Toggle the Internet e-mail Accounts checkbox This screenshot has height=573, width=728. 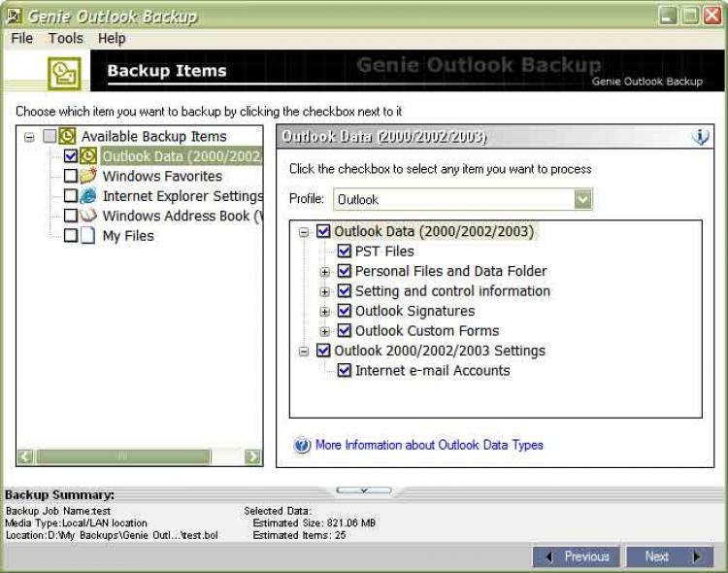[345, 371]
